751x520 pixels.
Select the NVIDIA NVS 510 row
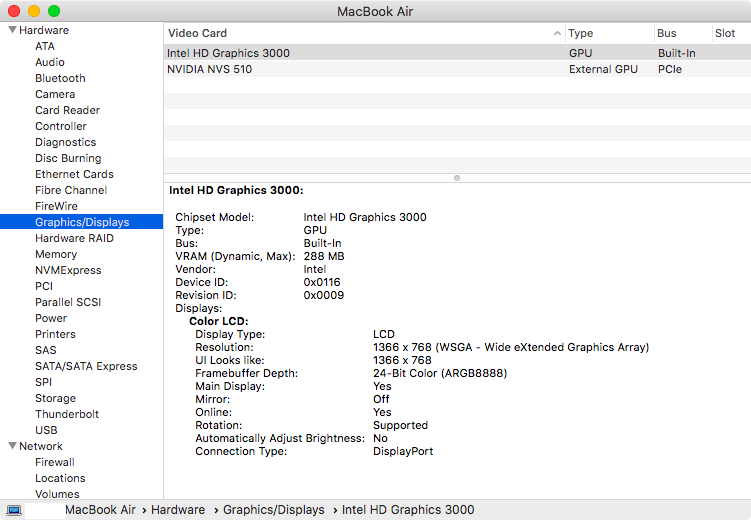[x=457, y=69]
